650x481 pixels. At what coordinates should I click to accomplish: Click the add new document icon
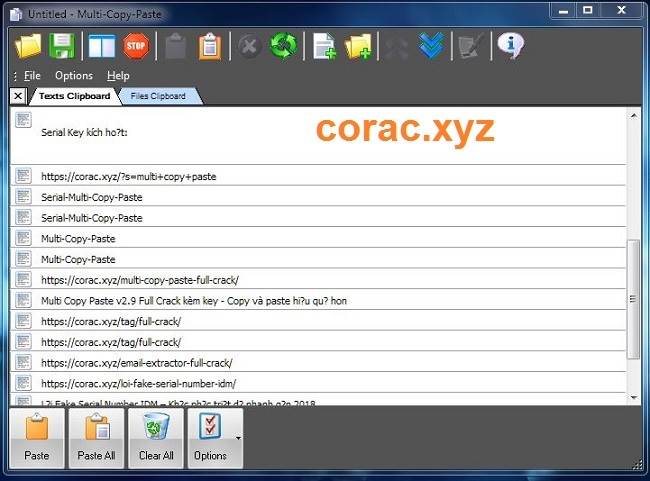325,46
